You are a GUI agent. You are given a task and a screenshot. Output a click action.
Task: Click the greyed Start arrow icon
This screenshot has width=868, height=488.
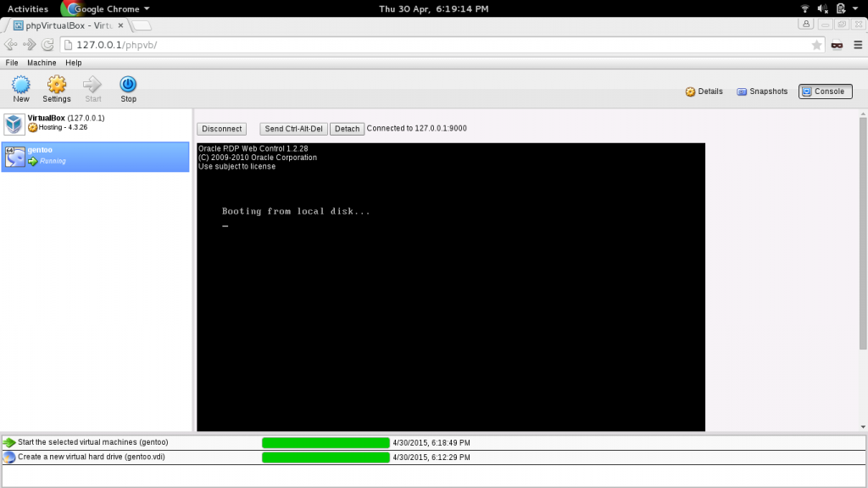(x=92, y=85)
